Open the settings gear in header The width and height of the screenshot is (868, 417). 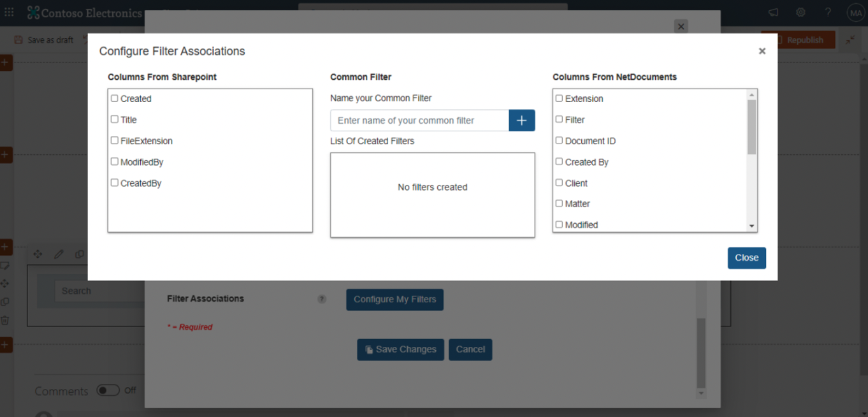800,12
